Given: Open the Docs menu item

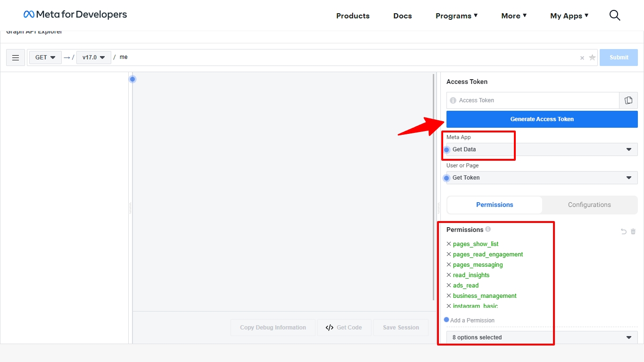Looking at the screenshot, I should pos(402,16).
